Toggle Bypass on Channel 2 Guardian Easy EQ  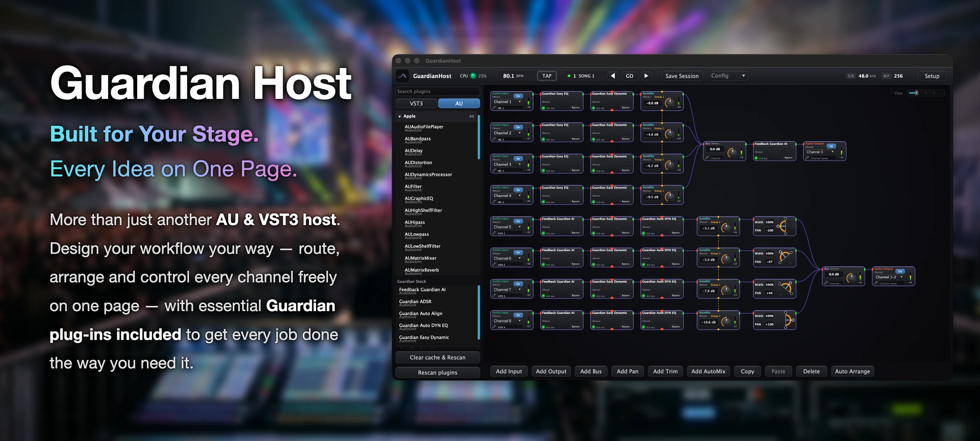(x=575, y=139)
